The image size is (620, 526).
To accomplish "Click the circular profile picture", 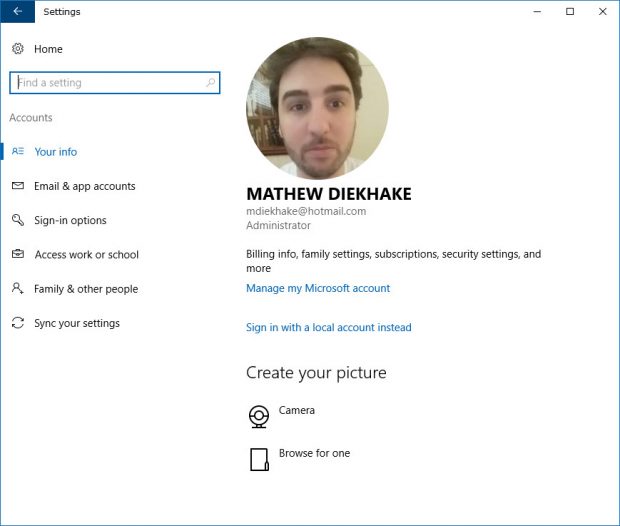I will point(318,108).
